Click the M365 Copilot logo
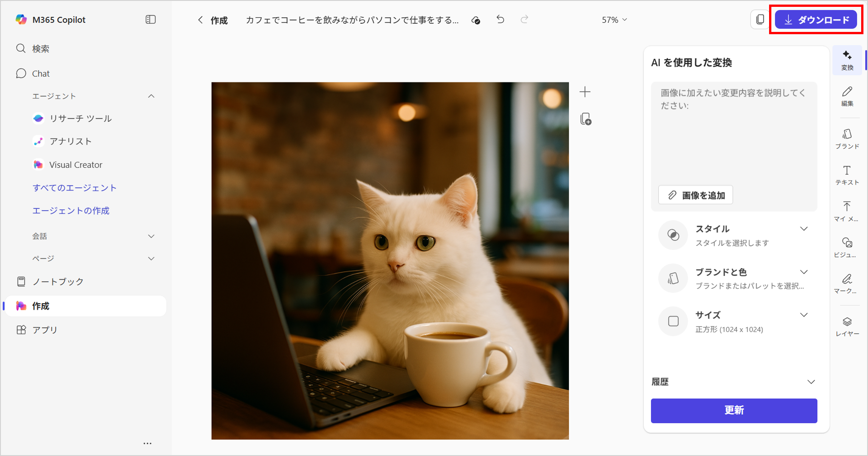The width and height of the screenshot is (868, 456). [21, 20]
